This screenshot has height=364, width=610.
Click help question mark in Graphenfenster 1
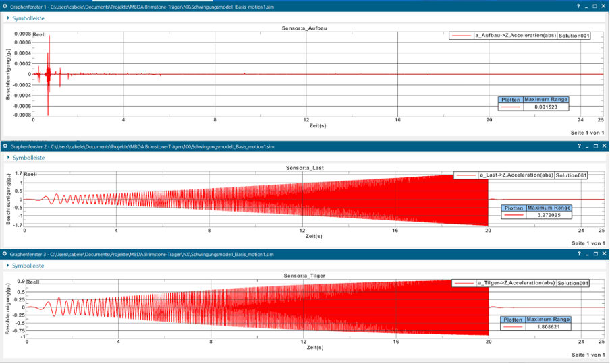pos(578,5)
